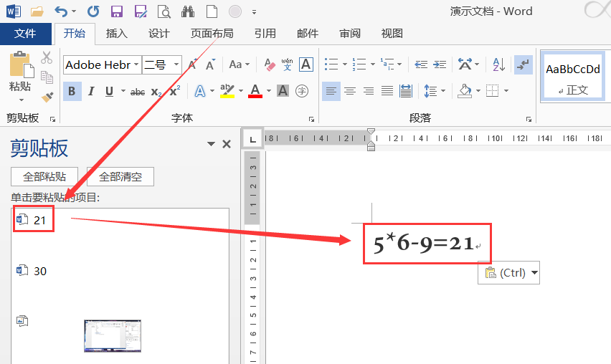Viewport: 611px width, 364px height.
Task: Click the red font color swatch button
Action: click(x=255, y=91)
